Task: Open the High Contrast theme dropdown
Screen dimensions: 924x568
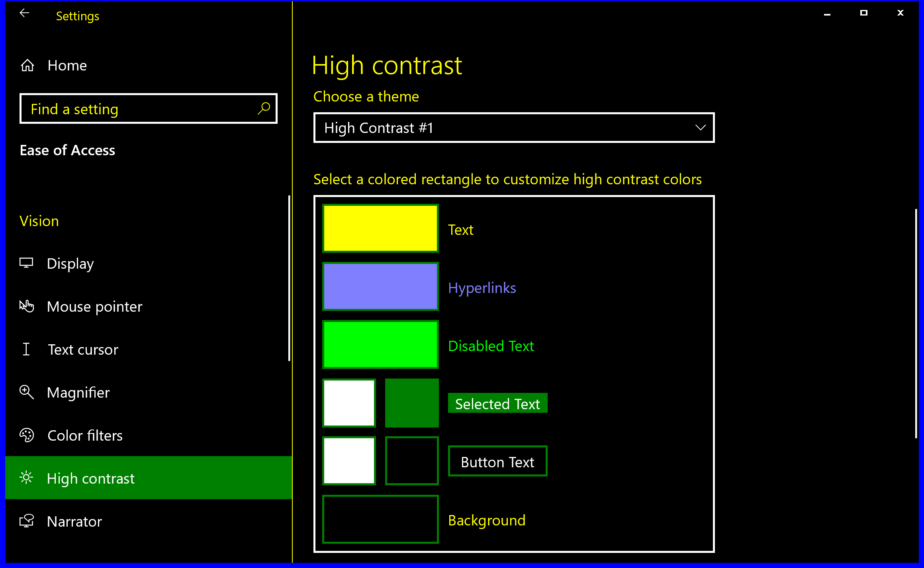Action: tap(513, 128)
